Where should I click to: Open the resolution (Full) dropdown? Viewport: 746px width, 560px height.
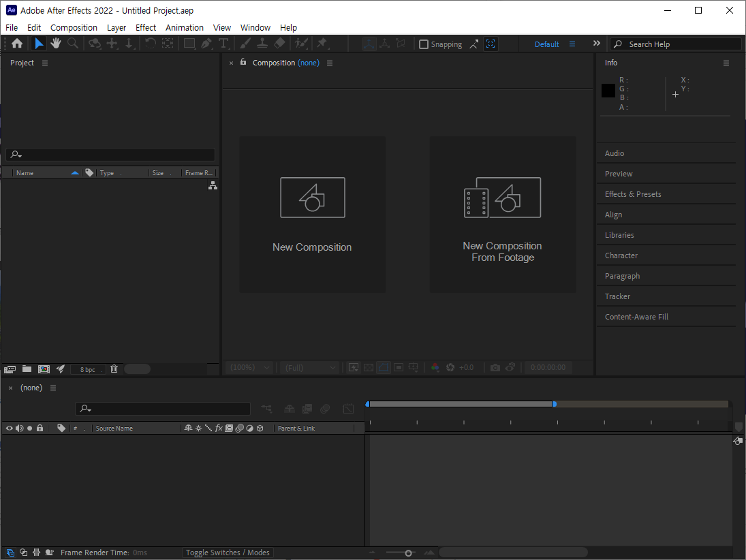(x=310, y=367)
